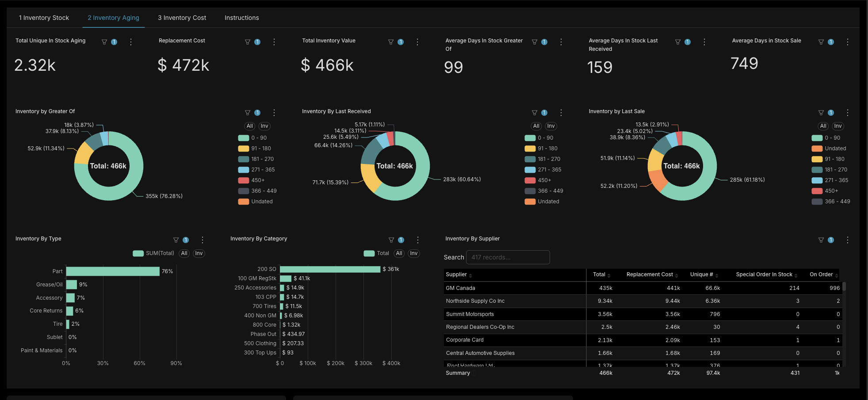Select Corporate Card supplier row

642,340
